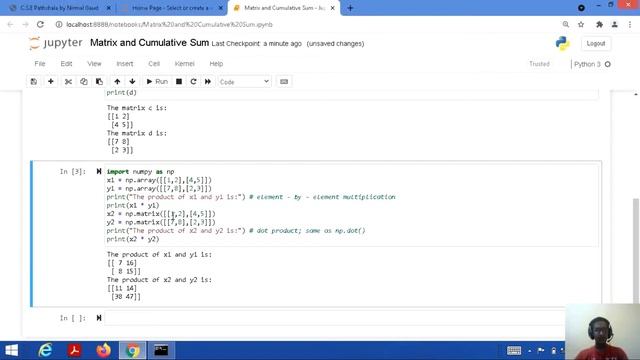640x360 pixels.
Task: Copy selected cells icon
Action: point(84,82)
